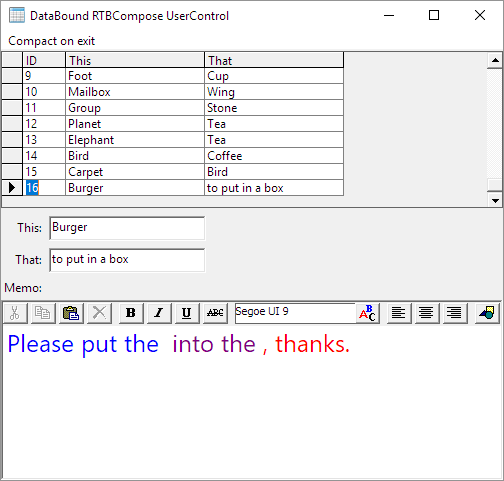Click the ID cell '12'
504x481 pixels.
click(44, 124)
